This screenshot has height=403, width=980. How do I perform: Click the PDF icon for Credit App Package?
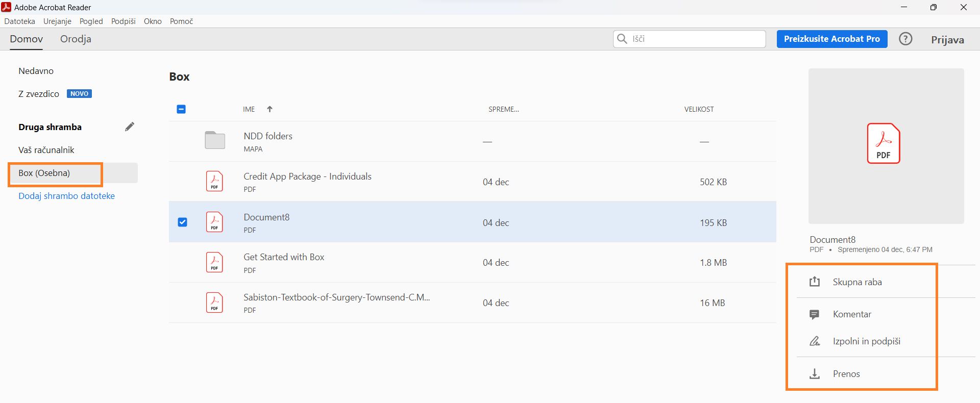(x=214, y=181)
